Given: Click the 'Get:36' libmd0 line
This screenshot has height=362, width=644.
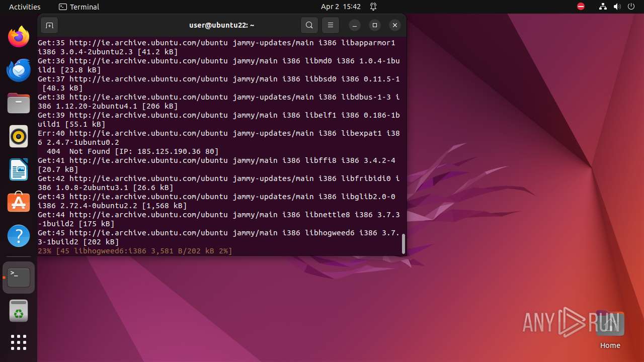Looking at the screenshot, I should pyautogui.click(x=219, y=65).
